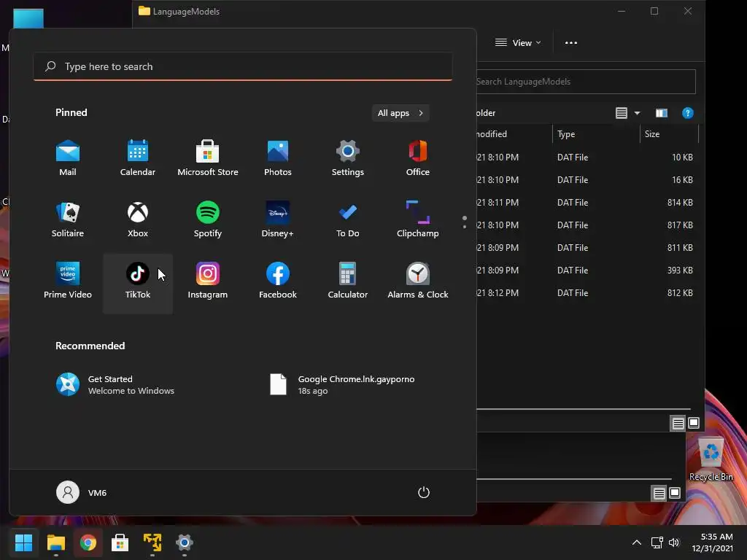
Task: Open Microsoft Store from the taskbar
Action: [120, 542]
